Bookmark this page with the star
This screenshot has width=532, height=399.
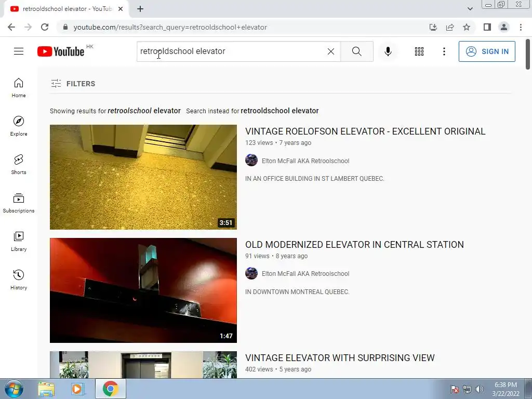(467, 27)
